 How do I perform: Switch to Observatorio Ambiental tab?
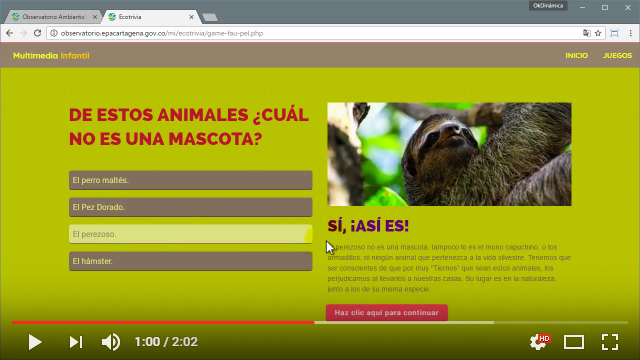[53, 17]
